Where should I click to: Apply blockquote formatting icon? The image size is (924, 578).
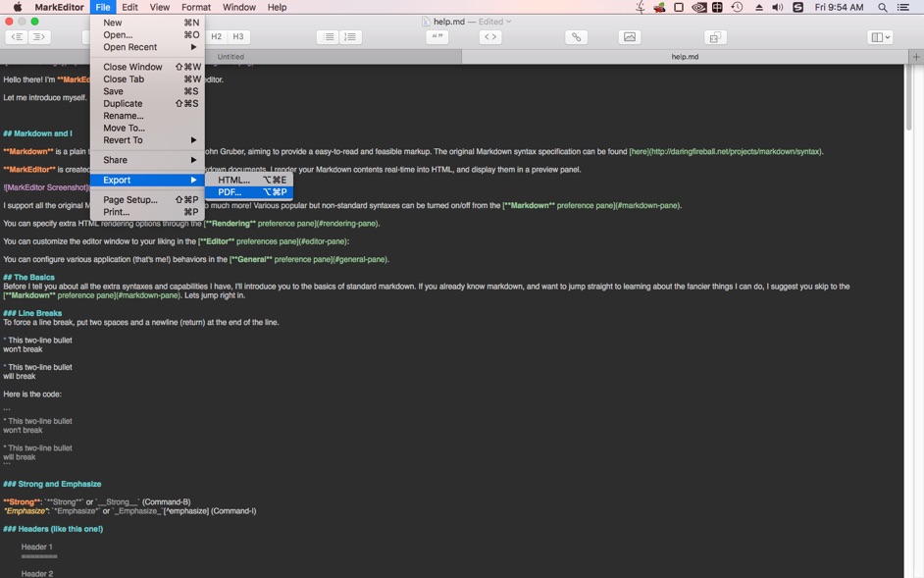pos(436,37)
